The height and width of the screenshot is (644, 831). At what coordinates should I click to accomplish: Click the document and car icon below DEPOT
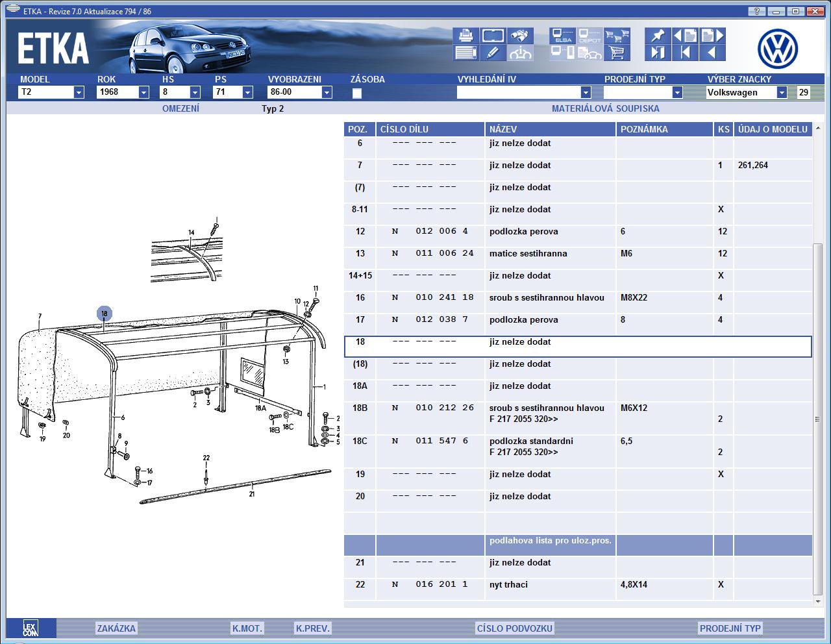[589, 53]
